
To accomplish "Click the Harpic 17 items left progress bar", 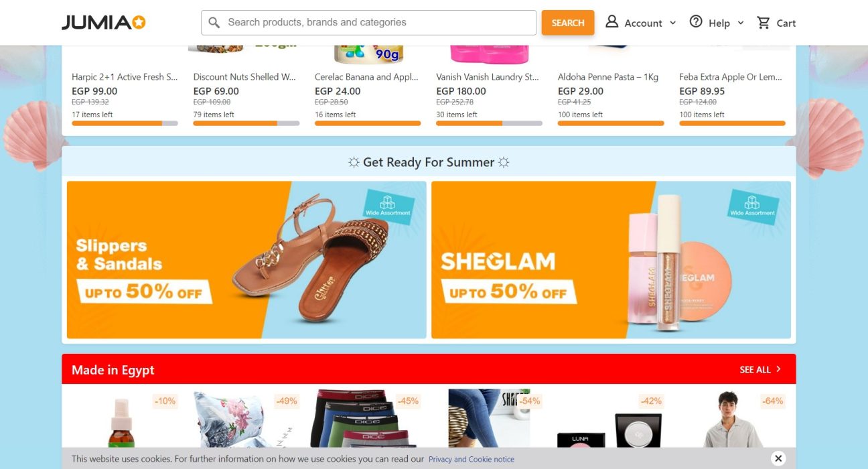I will [125, 123].
